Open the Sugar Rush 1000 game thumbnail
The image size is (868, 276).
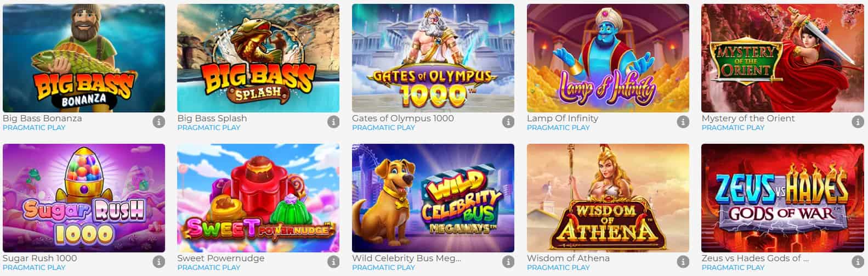click(x=84, y=198)
